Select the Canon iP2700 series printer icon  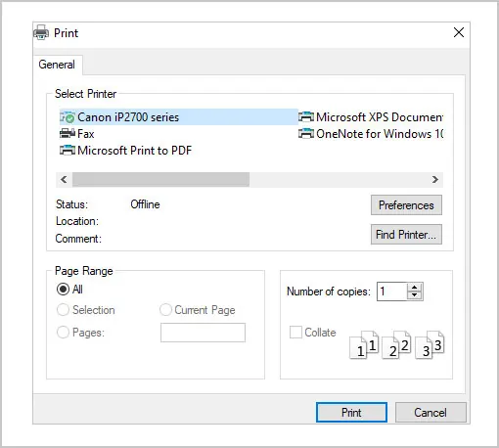68,117
